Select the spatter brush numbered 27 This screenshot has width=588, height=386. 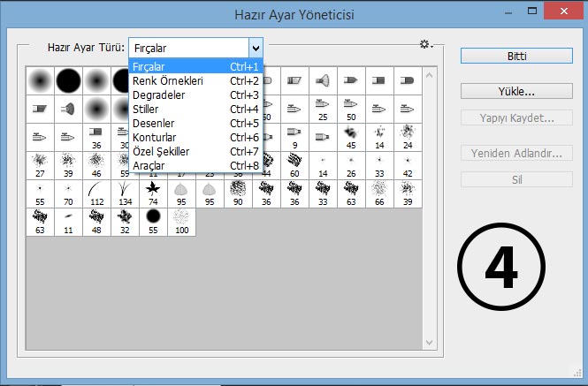coord(40,166)
